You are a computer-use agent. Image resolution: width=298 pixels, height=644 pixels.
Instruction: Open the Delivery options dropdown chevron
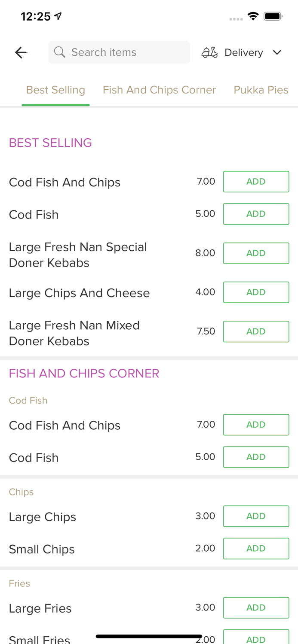point(277,52)
